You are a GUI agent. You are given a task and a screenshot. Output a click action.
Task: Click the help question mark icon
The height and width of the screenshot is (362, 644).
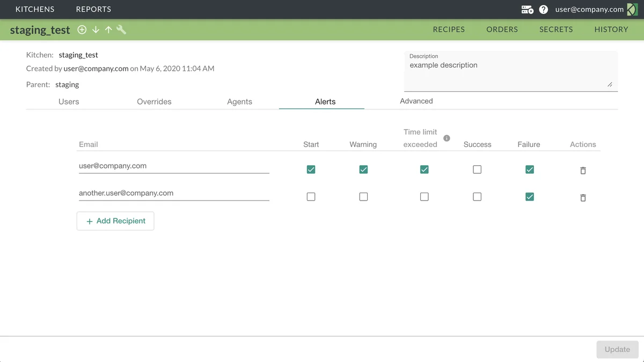click(544, 10)
